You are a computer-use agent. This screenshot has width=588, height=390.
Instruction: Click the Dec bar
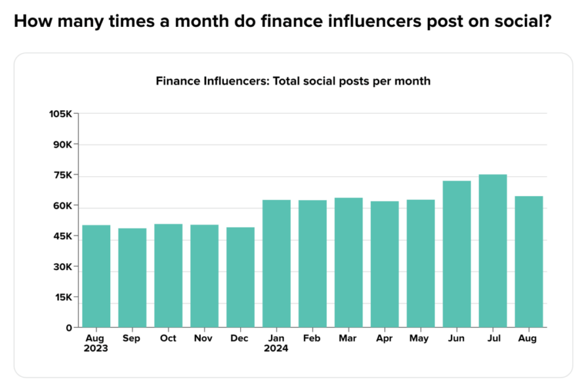point(241,277)
